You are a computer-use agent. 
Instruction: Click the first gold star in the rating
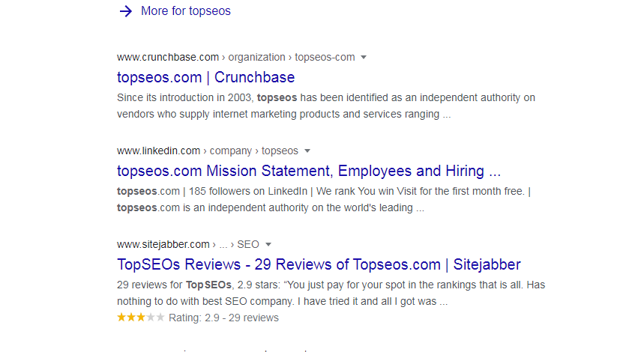(x=121, y=318)
